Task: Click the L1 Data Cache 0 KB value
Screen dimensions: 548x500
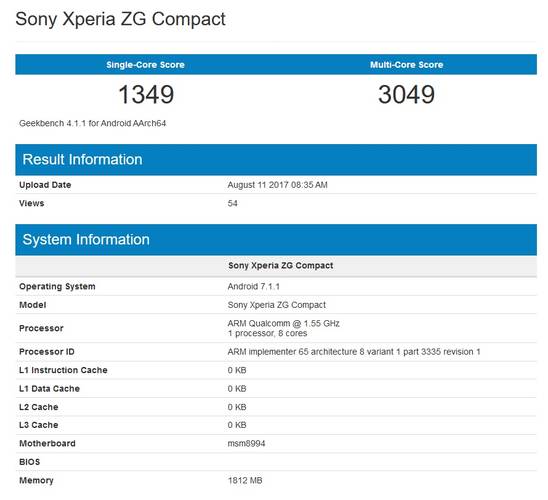Action: pos(237,389)
